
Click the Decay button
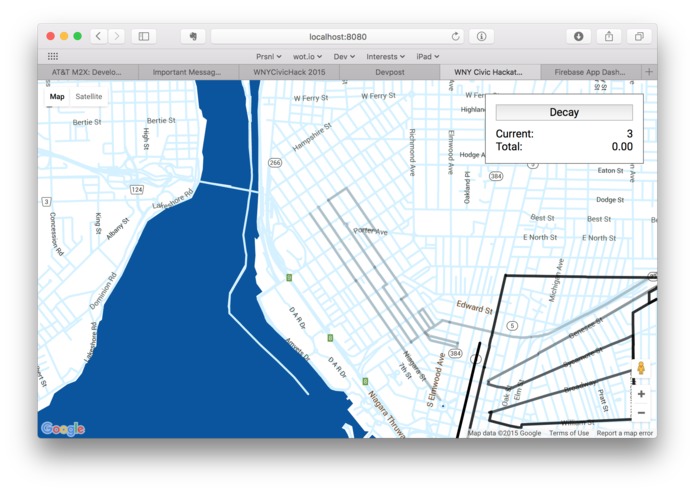tap(564, 112)
